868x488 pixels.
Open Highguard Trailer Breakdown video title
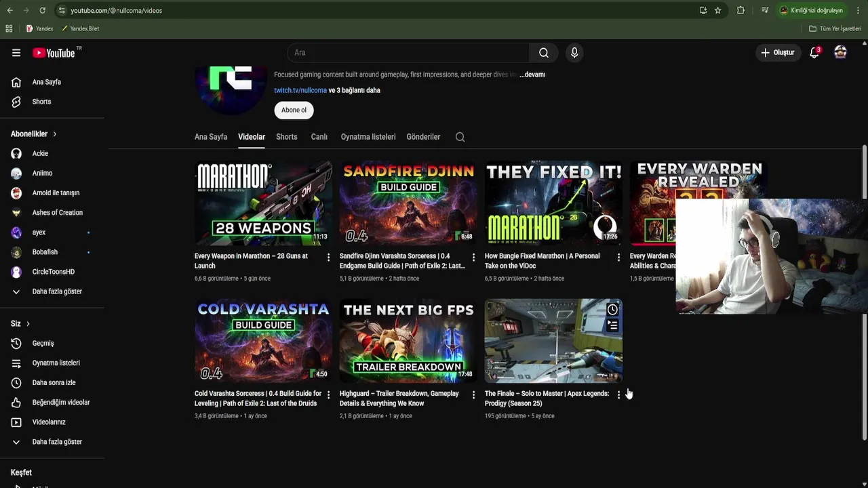click(399, 399)
